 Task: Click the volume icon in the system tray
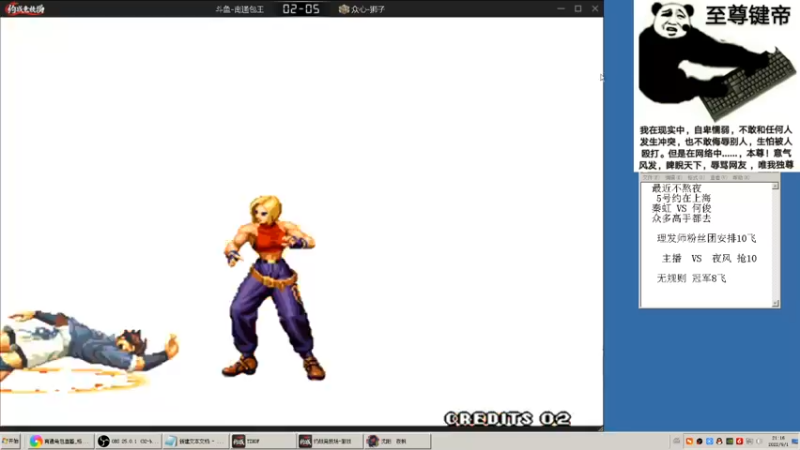click(x=759, y=441)
